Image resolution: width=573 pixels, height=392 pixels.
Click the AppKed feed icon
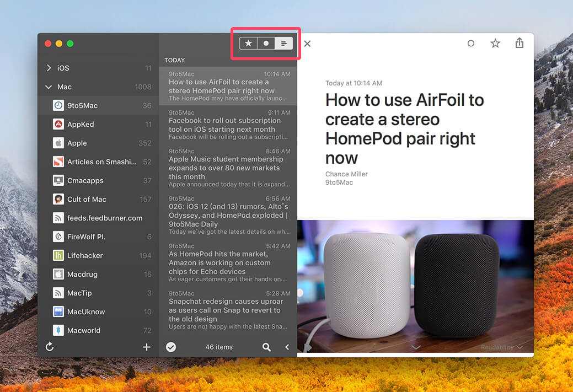(58, 124)
